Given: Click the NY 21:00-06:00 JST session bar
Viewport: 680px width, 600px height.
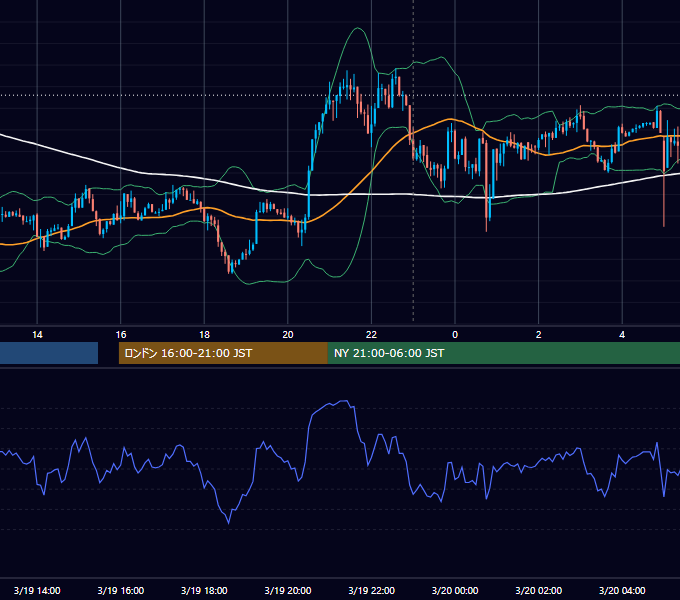Looking at the screenshot, I should point(503,353).
